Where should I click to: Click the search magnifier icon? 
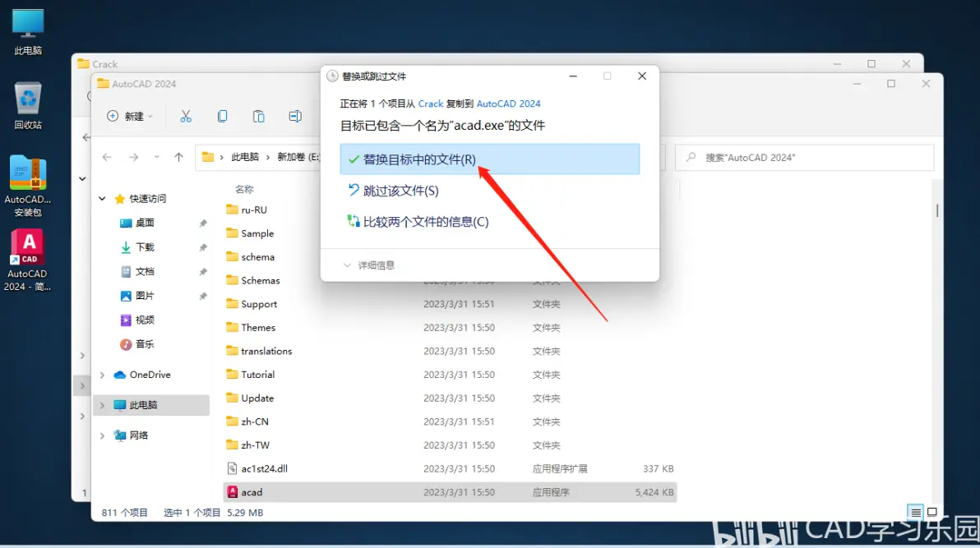point(691,158)
